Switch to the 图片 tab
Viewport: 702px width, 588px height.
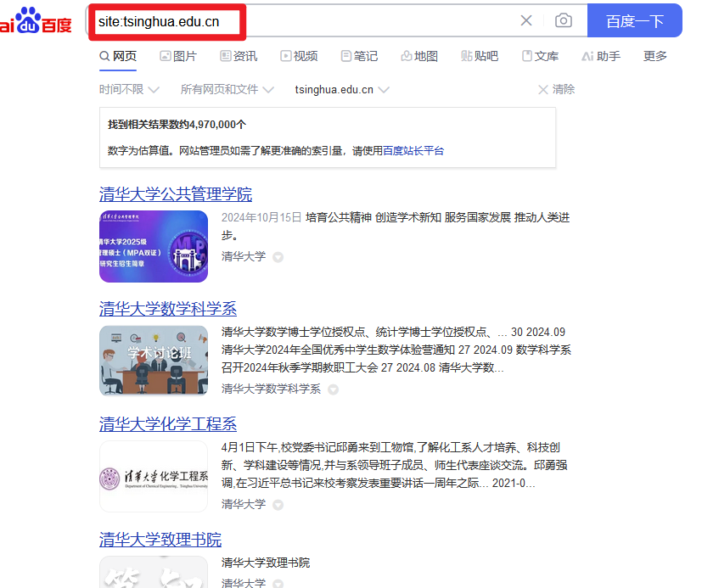(178, 56)
